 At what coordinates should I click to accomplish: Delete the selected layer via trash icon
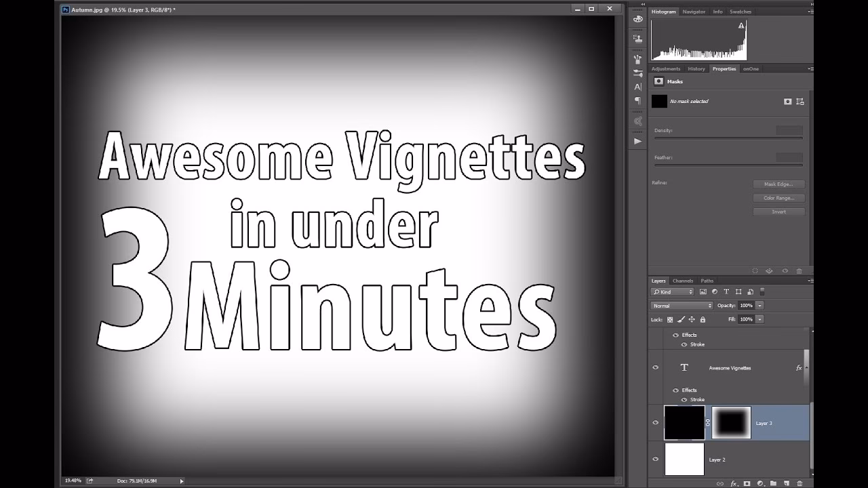tap(800, 483)
